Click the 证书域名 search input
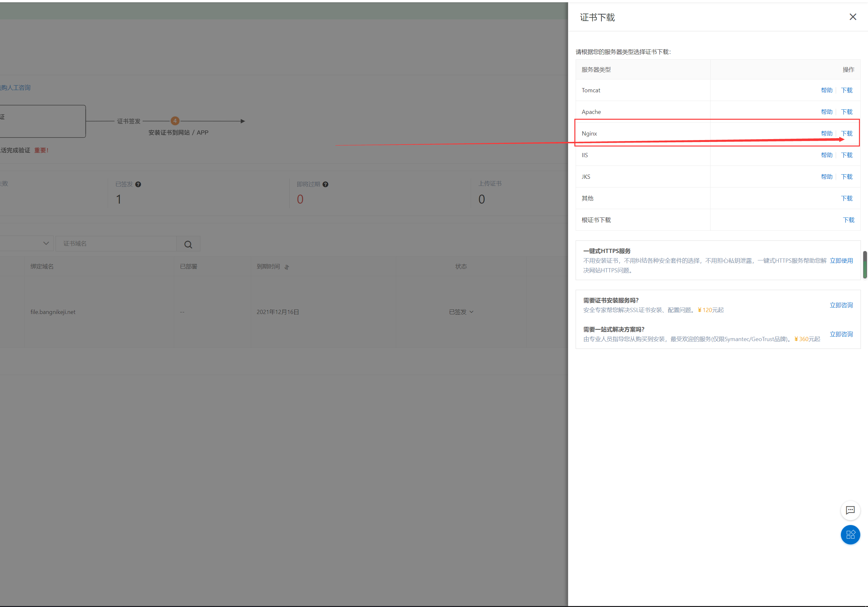 116,244
